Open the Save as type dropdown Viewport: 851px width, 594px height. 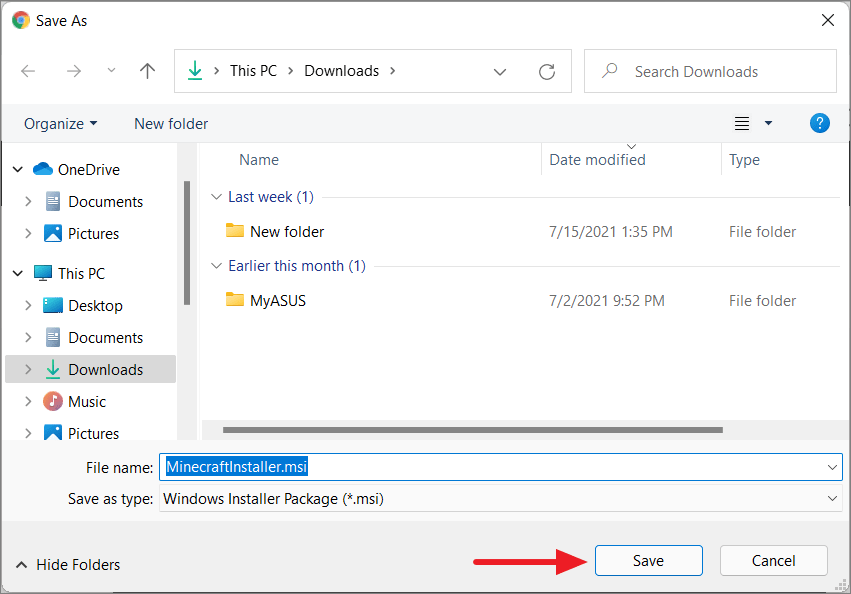(x=831, y=498)
